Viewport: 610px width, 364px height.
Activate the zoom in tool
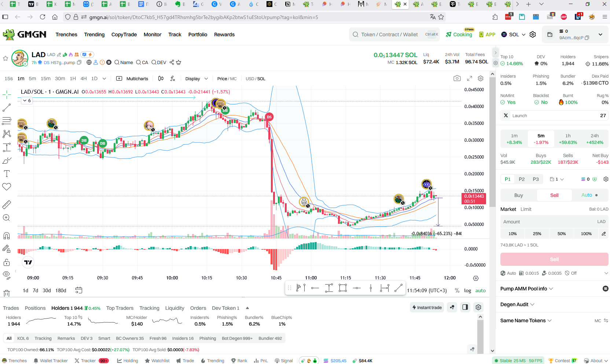(x=7, y=218)
